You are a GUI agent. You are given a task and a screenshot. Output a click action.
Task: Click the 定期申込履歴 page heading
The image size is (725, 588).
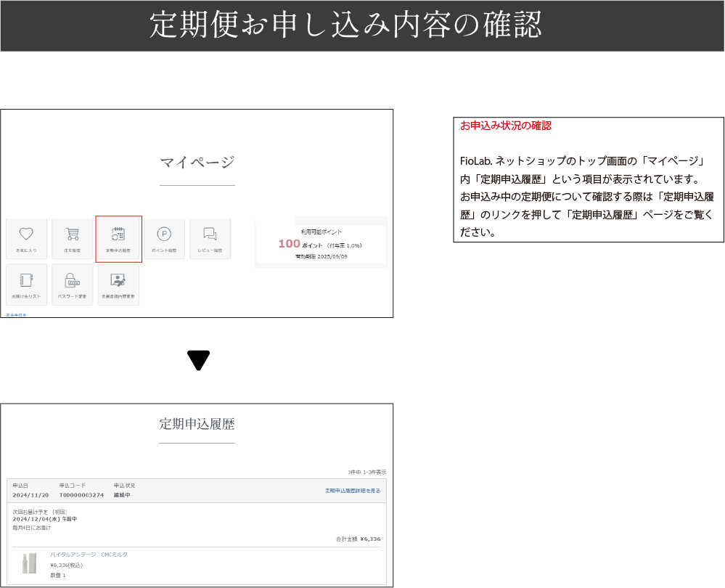coord(197,424)
